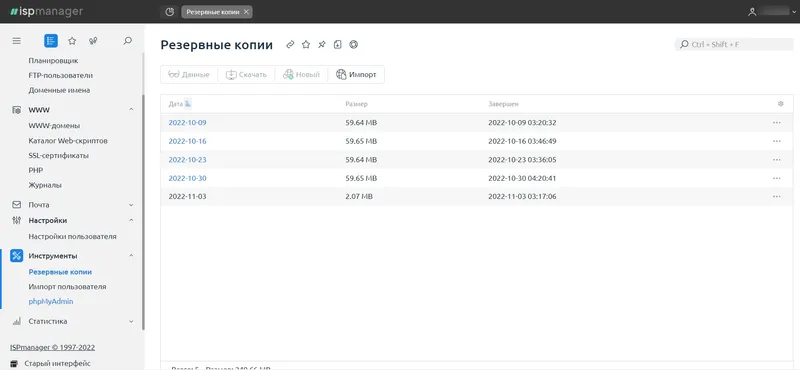Open Настройки пользователя
The height and width of the screenshot is (370, 800).
pos(72,236)
